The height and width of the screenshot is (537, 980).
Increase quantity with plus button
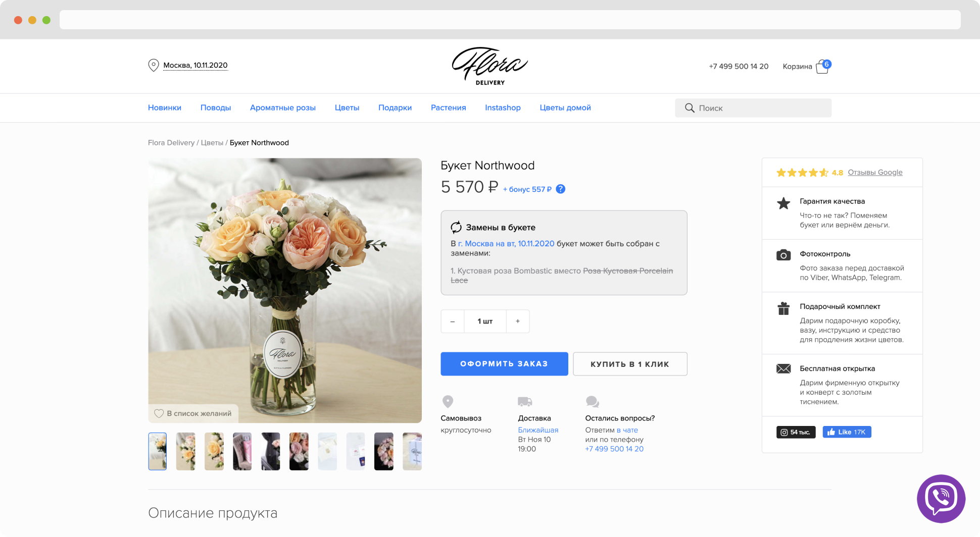518,321
